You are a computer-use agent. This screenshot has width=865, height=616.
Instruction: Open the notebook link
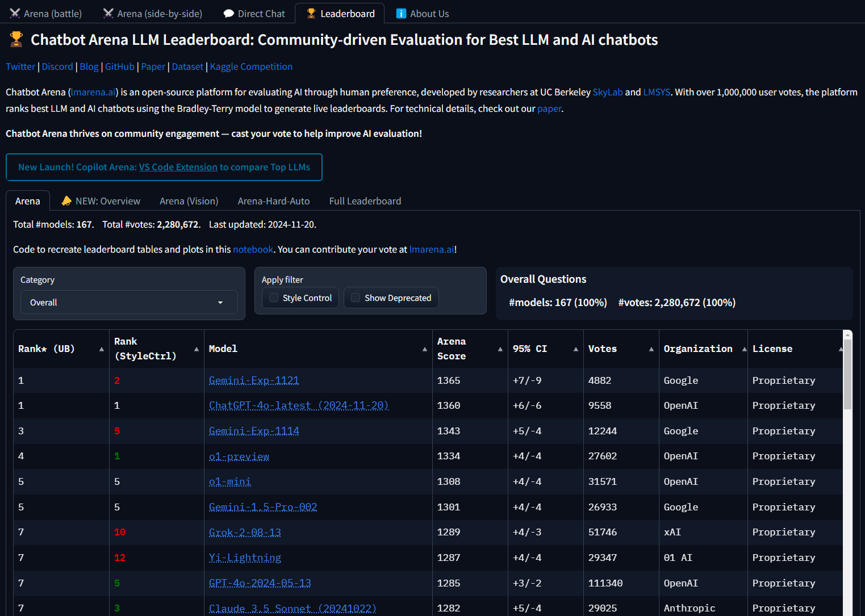click(x=253, y=249)
